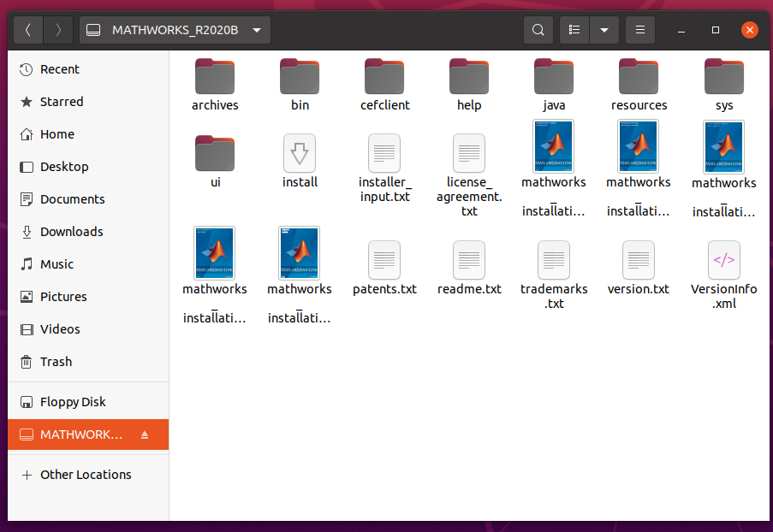Select readme.txt file
Screen dimensions: 773x532
coord(469,269)
